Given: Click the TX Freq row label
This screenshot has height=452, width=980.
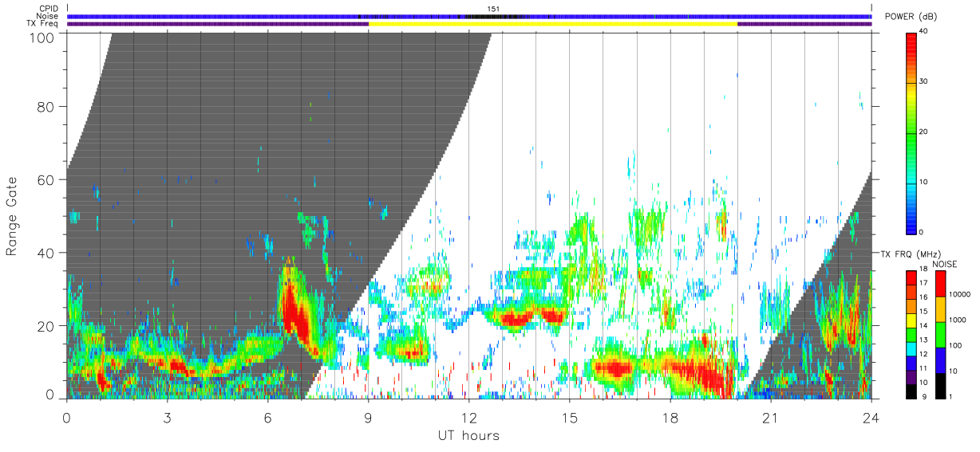Looking at the screenshot, I should tap(41, 24).
